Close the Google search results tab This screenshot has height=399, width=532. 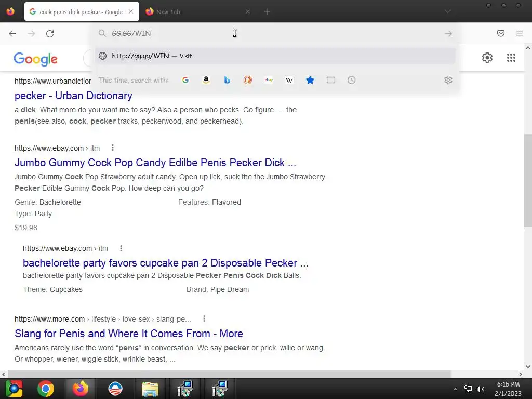tap(131, 11)
